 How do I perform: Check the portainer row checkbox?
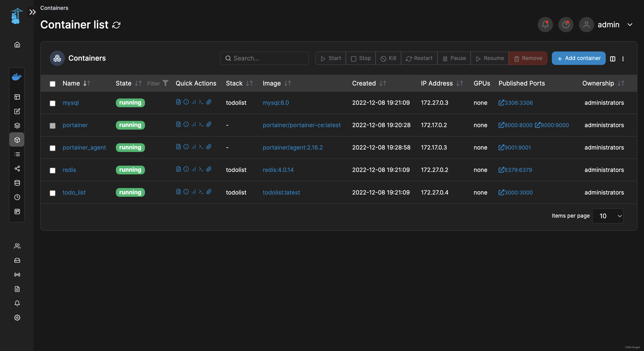click(53, 126)
